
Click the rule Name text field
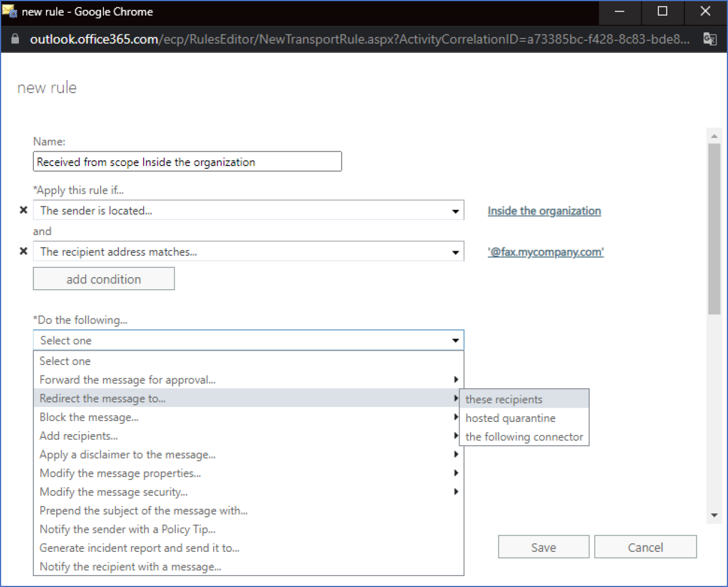(187, 162)
